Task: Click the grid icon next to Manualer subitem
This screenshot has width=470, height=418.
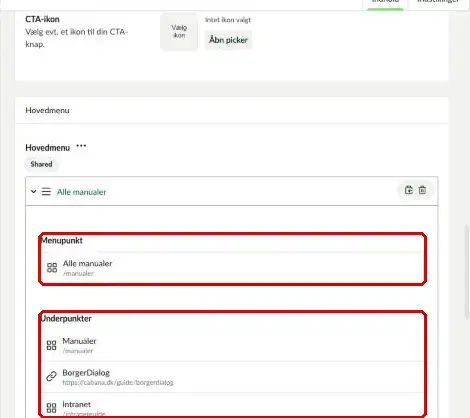Action: pyautogui.click(x=51, y=345)
